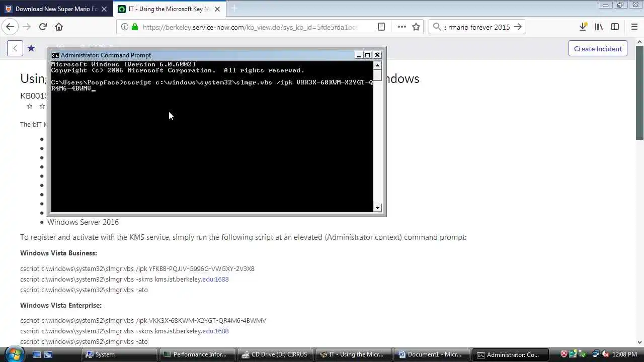Click the 12:08 PM taskbar clock
This screenshot has height=362, width=644.
point(625,354)
